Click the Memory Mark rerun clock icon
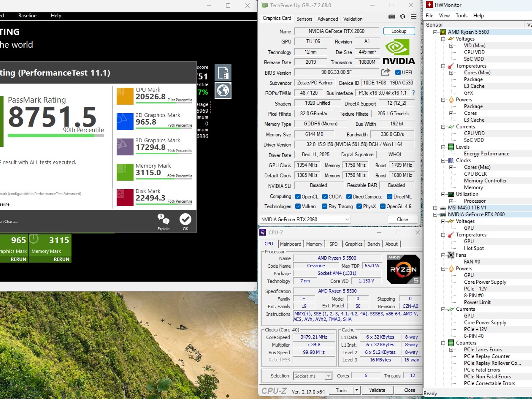Screen dimensions: 532x399 (34, 239)
